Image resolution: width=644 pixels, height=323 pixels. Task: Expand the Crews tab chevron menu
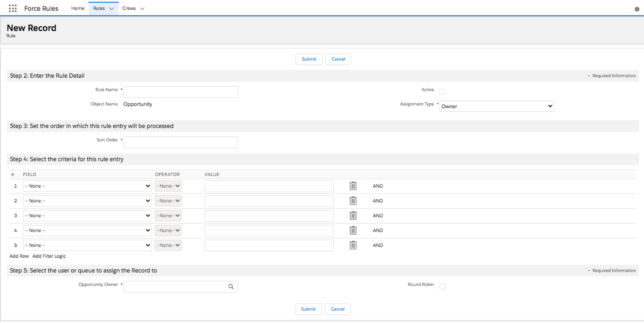[x=142, y=9]
